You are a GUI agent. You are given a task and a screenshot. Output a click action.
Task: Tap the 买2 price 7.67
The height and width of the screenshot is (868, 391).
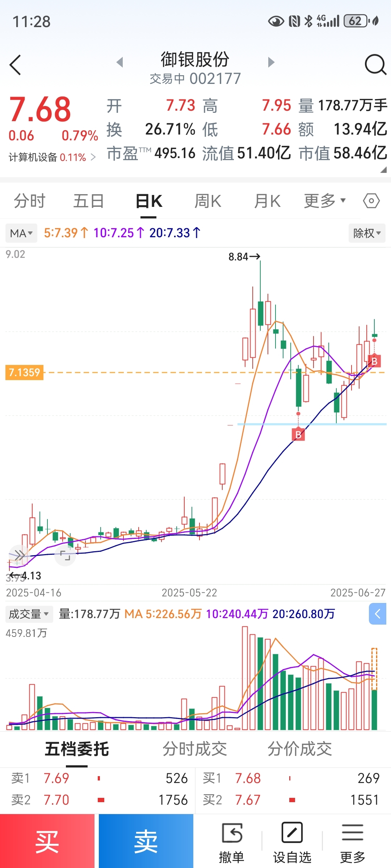click(248, 800)
